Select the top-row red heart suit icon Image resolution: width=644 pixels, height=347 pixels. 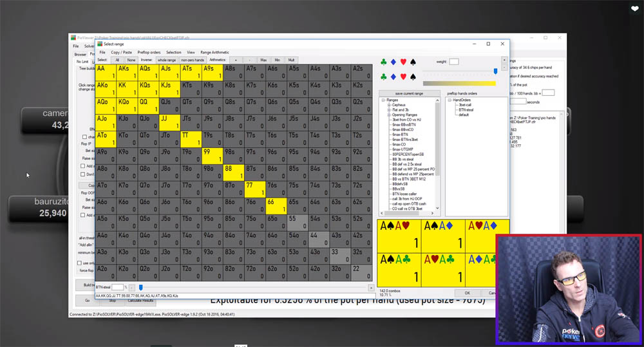click(x=403, y=62)
